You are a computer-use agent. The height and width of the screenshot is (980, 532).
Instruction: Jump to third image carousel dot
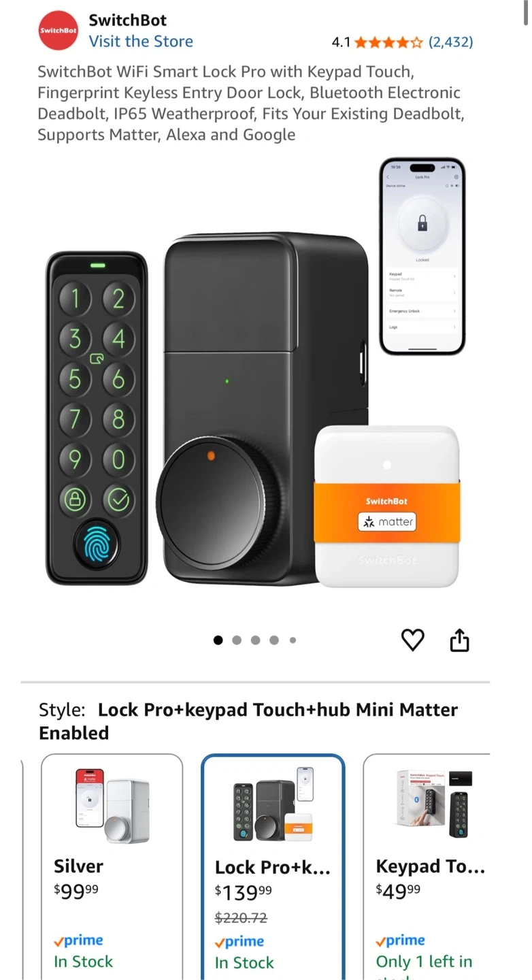255,640
